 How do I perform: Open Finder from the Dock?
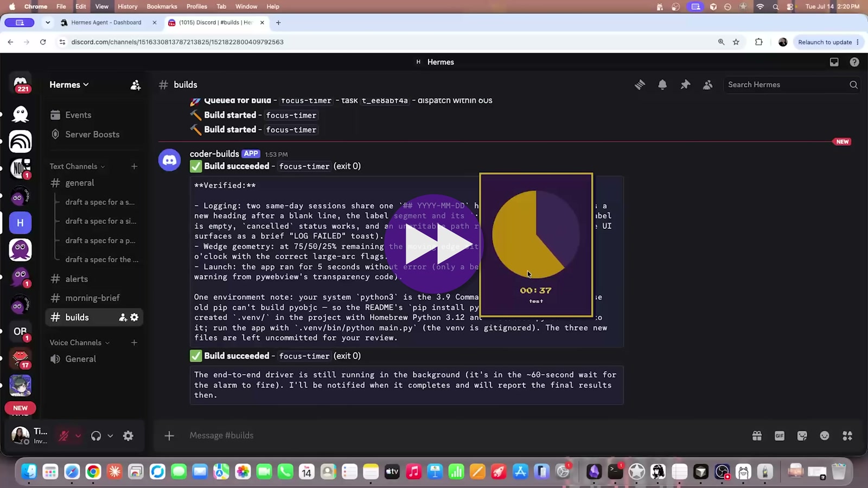click(29, 471)
